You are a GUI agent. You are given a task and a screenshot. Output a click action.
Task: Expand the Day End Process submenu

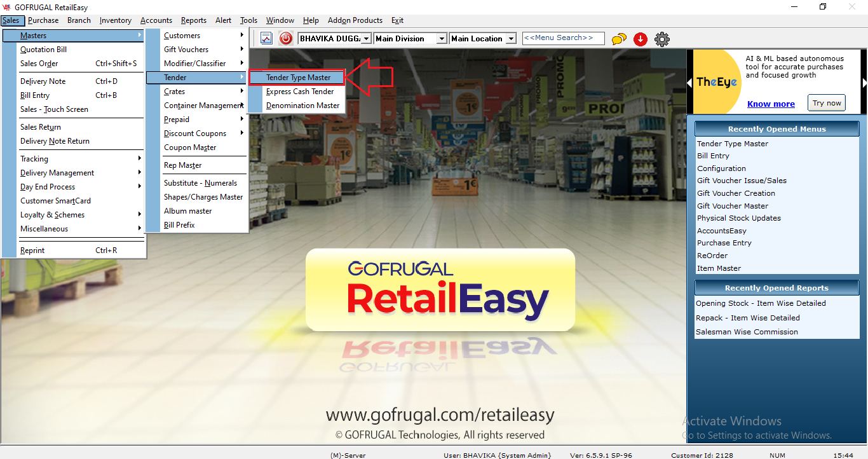[x=74, y=187]
